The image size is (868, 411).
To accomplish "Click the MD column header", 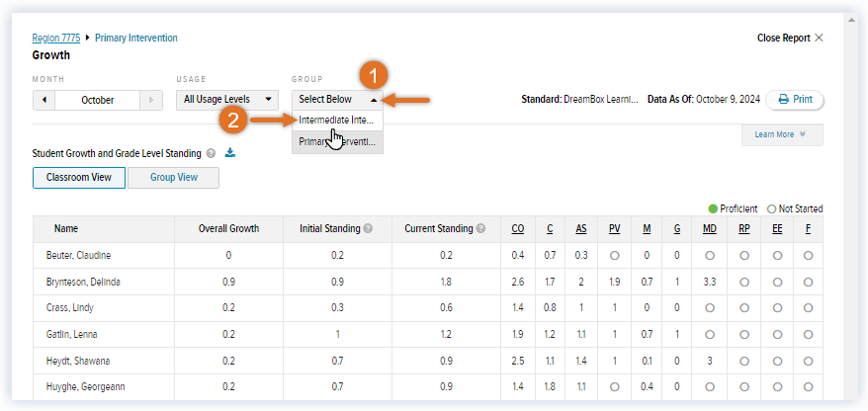I will 710,228.
